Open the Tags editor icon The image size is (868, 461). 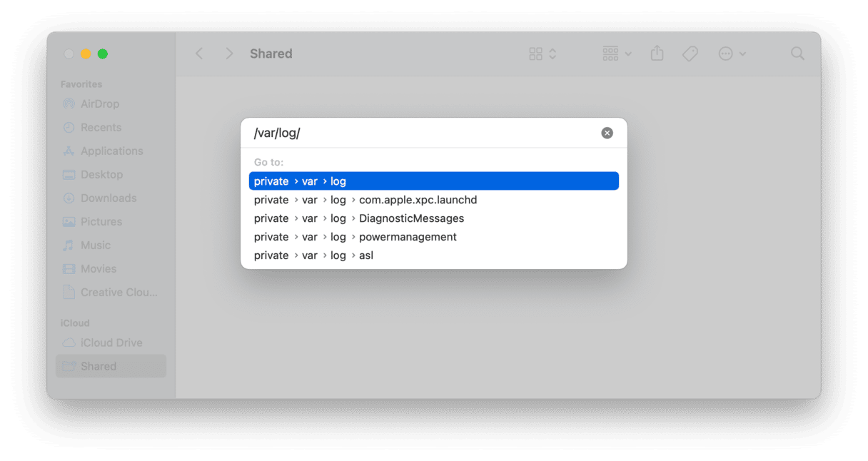[x=690, y=54]
